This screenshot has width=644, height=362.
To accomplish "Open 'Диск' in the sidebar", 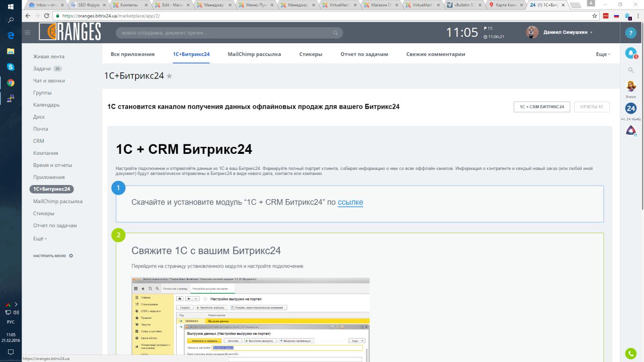I will [39, 117].
